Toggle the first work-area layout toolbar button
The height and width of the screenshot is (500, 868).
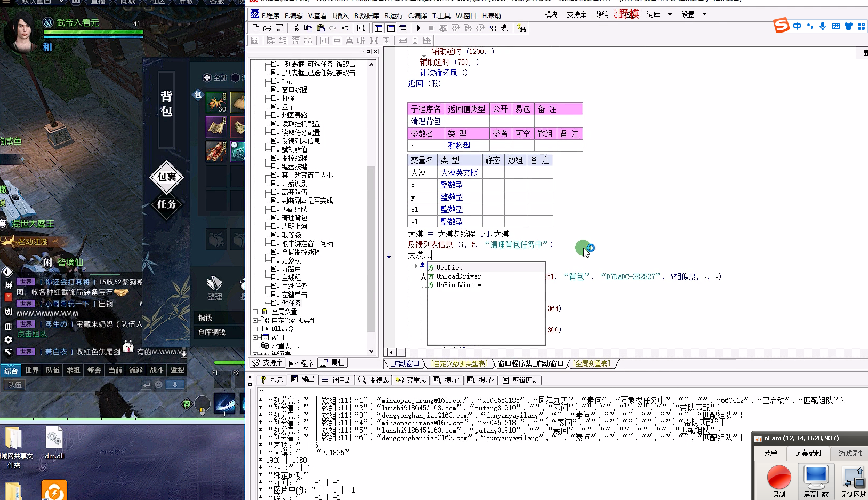(x=378, y=28)
